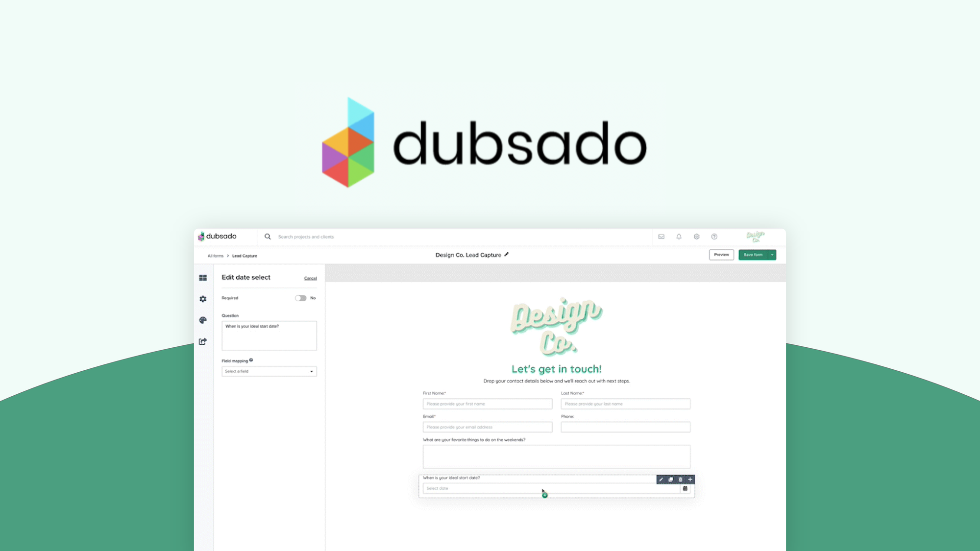980x551 pixels.
Task: Click the Cancel link in Edit date select
Action: click(x=310, y=278)
